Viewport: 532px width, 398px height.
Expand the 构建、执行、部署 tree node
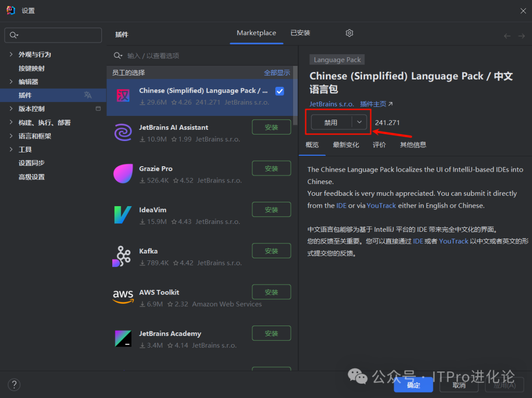pyautogui.click(x=11, y=122)
